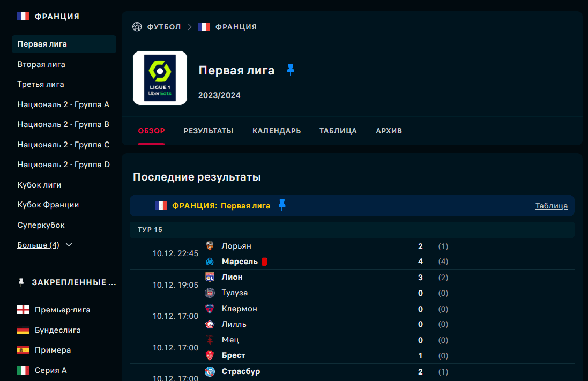Click pin icon beside ЗАКРЕПЛЕННЫЕ heading

pos(21,282)
